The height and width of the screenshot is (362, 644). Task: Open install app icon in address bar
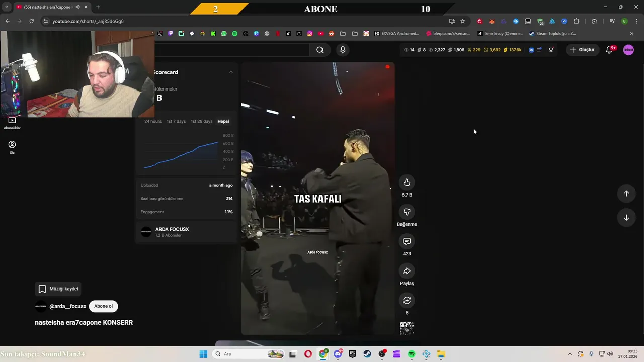452,21
